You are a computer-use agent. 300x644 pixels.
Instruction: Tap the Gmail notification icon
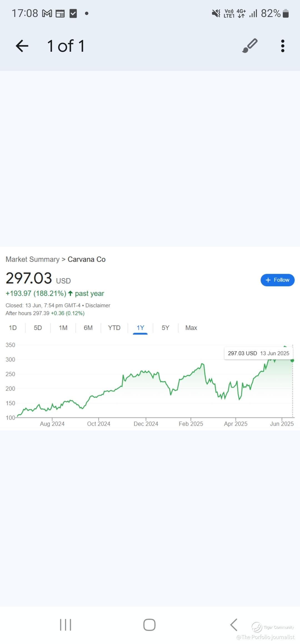[x=47, y=13]
